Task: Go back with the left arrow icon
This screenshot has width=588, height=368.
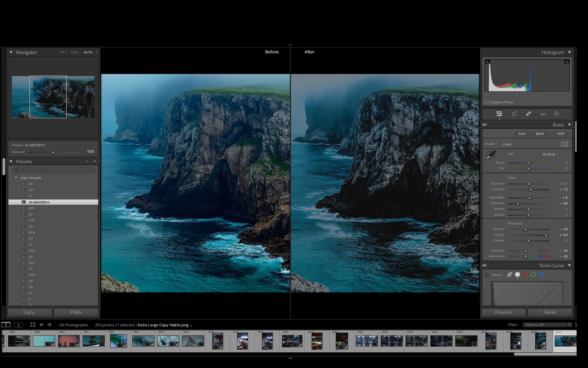Action: pyautogui.click(x=41, y=325)
